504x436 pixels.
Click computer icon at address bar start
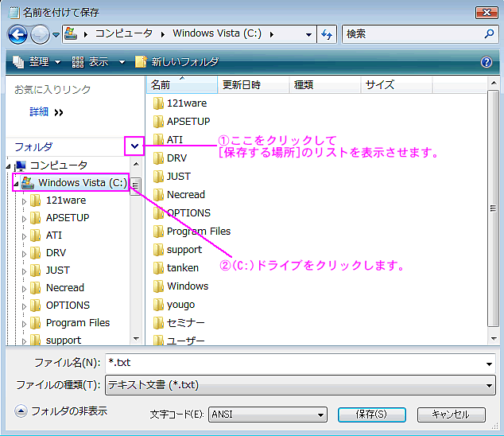tap(71, 33)
